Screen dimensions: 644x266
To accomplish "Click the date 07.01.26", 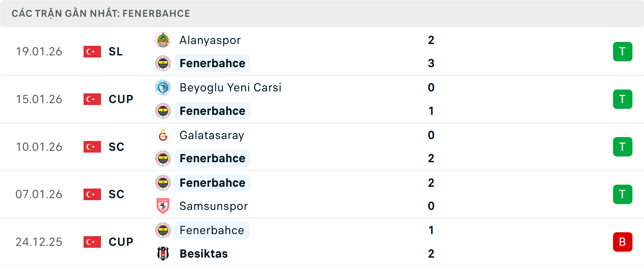I will coord(39,194).
